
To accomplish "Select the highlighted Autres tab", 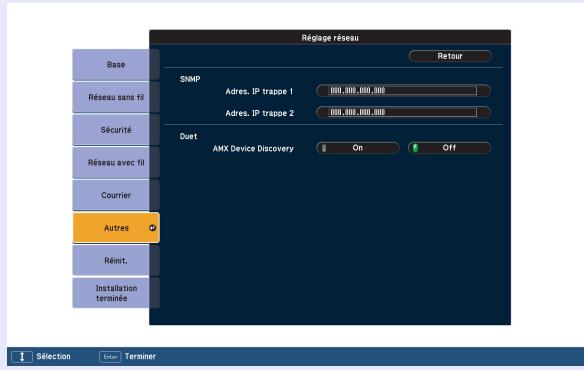I will [x=116, y=228].
